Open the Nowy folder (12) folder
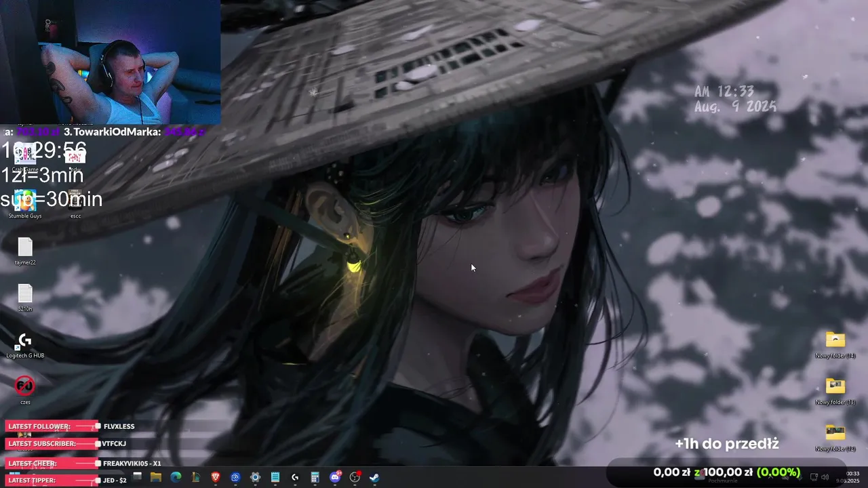This screenshot has width=868, height=488. [835, 437]
